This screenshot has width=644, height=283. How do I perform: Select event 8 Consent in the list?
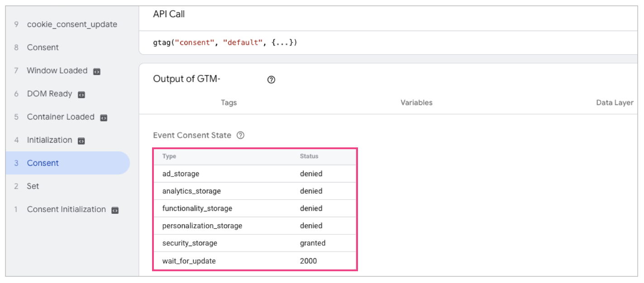(x=43, y=47)
